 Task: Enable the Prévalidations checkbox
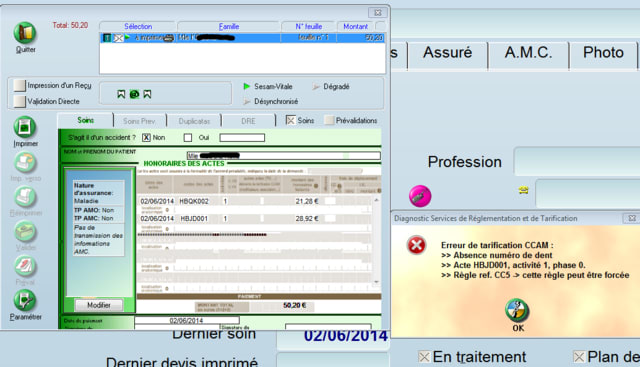329,120
